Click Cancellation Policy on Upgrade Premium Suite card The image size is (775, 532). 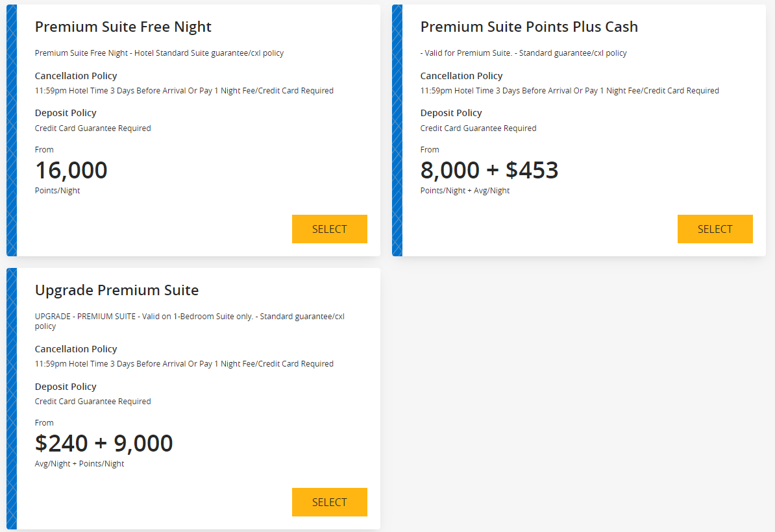click(x=76, y=349)
